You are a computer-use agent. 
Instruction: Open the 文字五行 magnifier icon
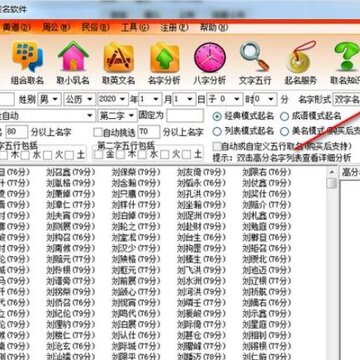[255, 63]
